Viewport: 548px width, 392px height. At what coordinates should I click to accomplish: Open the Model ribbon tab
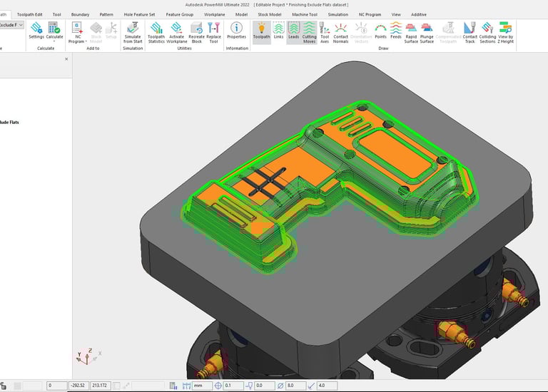(x=241, y=15)
